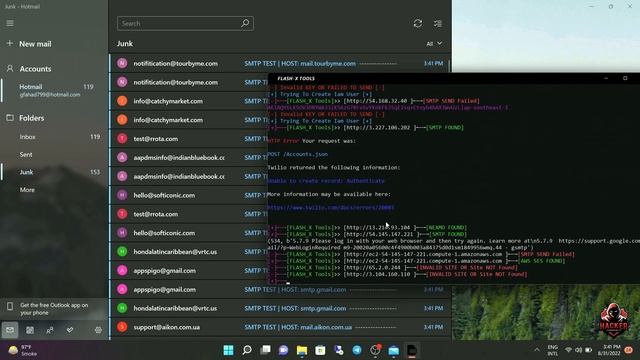This screenshot has width=640, height=360.
Task: Open first hello@softiconic.com email
Action: (x=189, y=195)
